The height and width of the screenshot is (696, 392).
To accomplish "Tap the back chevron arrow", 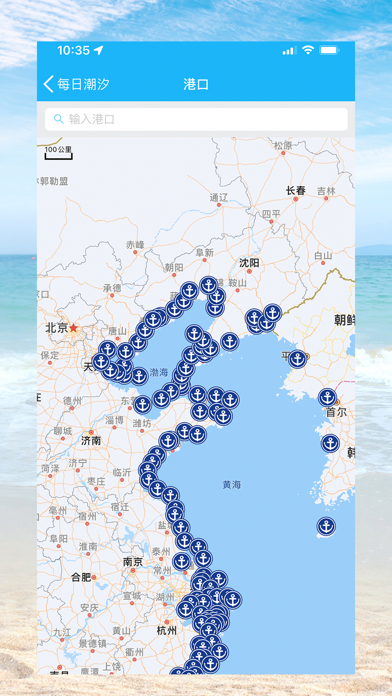I will point(48,84).
